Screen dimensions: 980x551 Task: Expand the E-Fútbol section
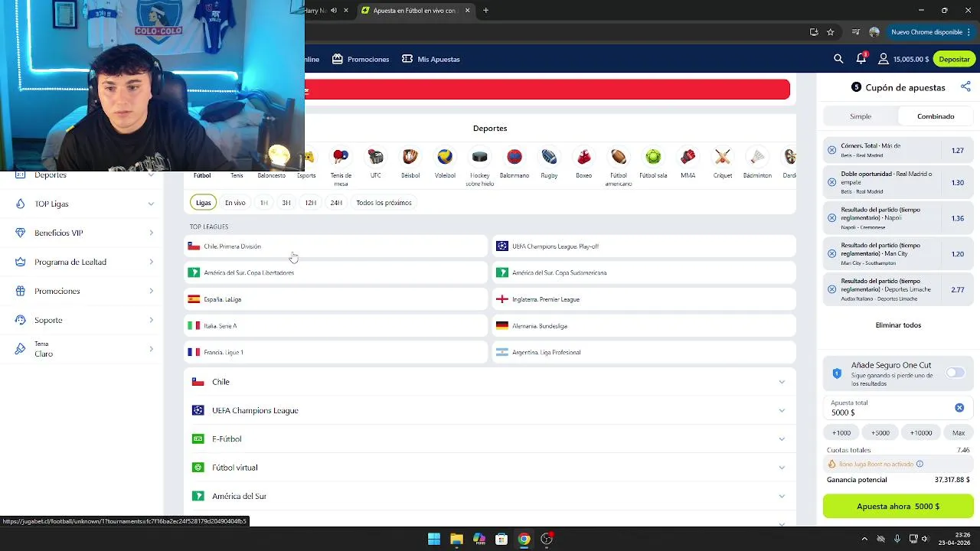coord(490,439)
